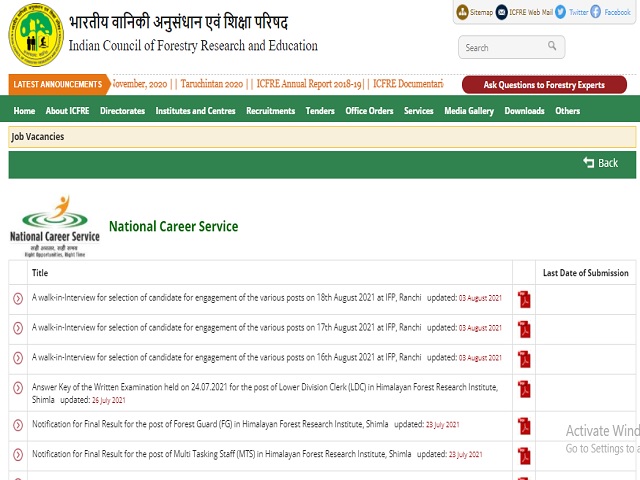This screenshot has height=480, width=640.
Task: Download PDF for LDC answer key
Action: tap(524, 390)
